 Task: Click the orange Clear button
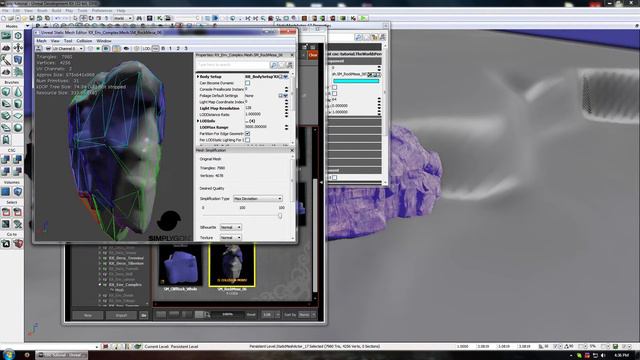(313, 55)
